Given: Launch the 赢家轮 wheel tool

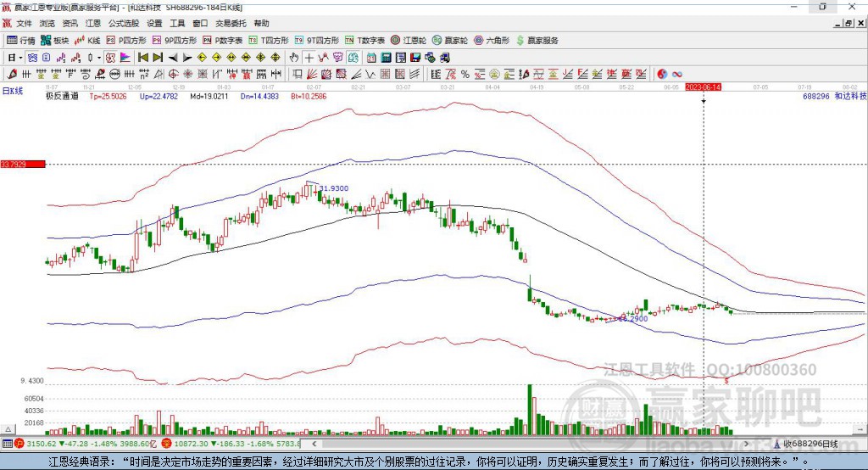Looking at the screenshot, I should coord(450,41).
